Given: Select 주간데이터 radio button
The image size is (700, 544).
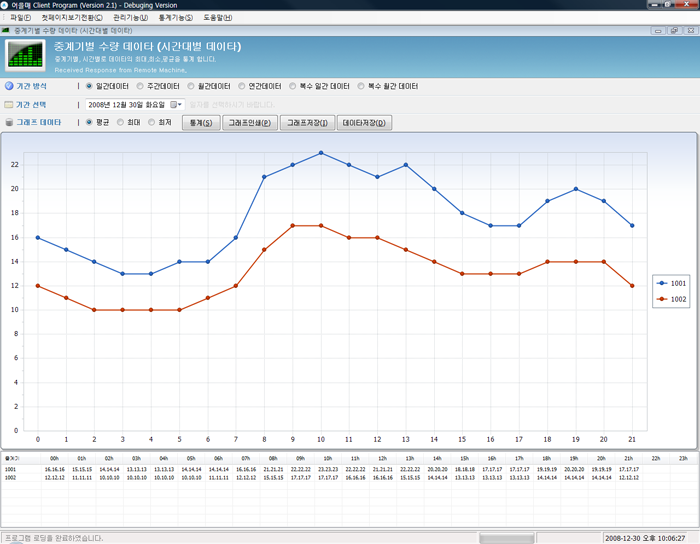Looking at the screenshot, I should pyautogui.click(x=140, y=86).
